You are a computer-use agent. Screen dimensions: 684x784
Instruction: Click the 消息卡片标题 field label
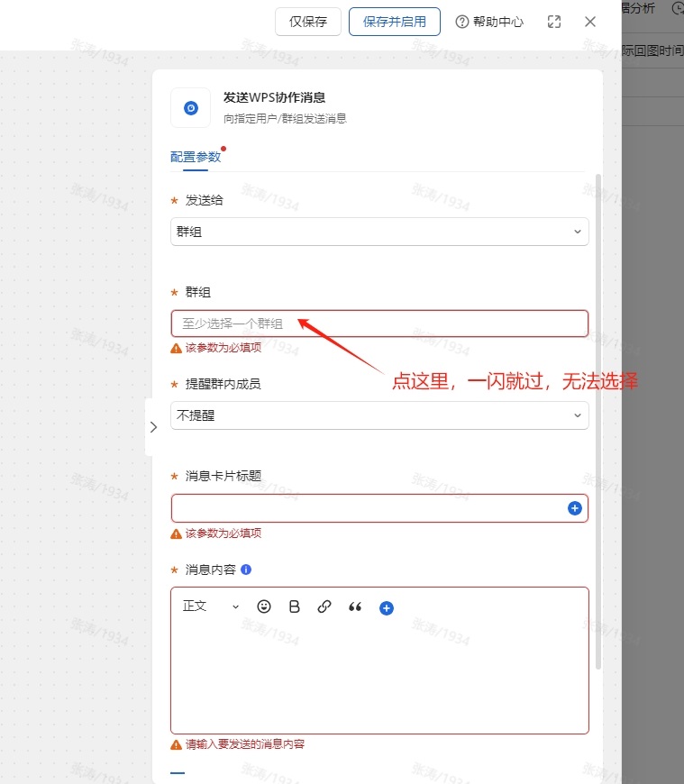223,476
